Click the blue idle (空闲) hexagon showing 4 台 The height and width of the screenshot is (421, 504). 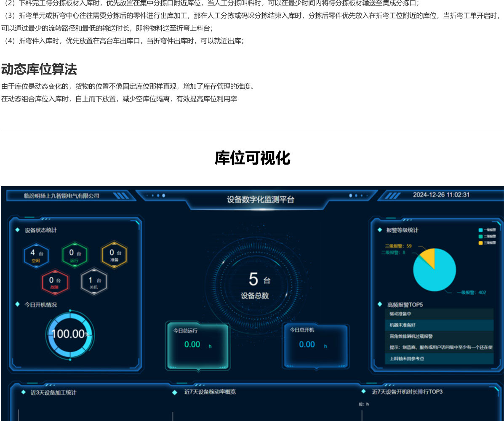coord(36,255)
